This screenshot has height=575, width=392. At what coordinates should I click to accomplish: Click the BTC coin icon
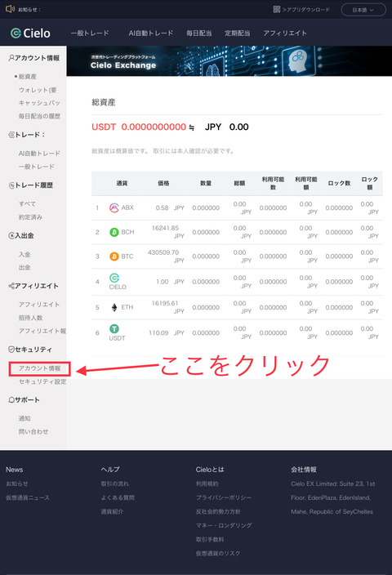coord(114,256)
